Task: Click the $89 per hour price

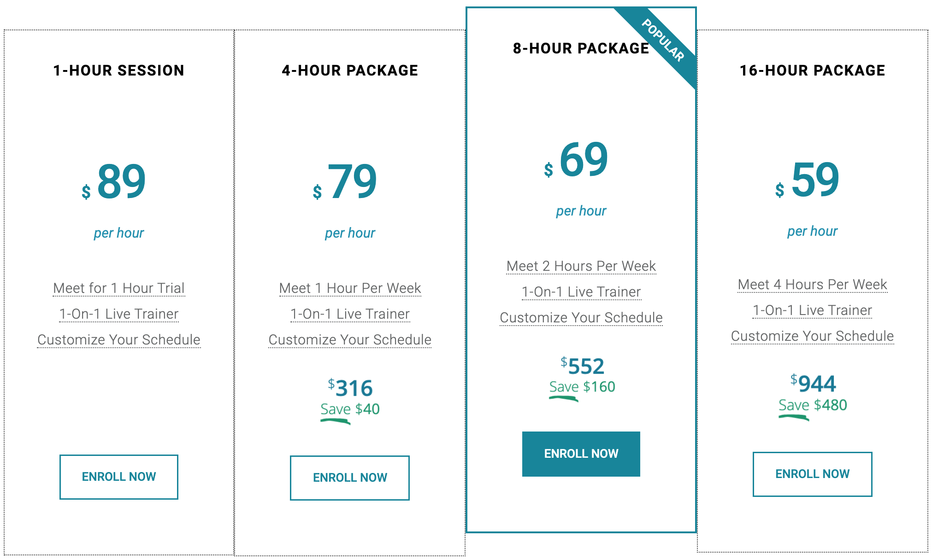Action: [114, 182]
